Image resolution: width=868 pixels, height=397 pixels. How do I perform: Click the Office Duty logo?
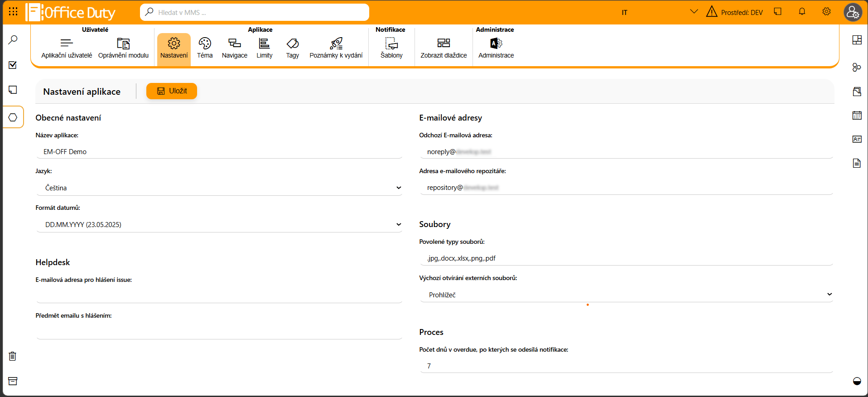(x=71, y=12)
